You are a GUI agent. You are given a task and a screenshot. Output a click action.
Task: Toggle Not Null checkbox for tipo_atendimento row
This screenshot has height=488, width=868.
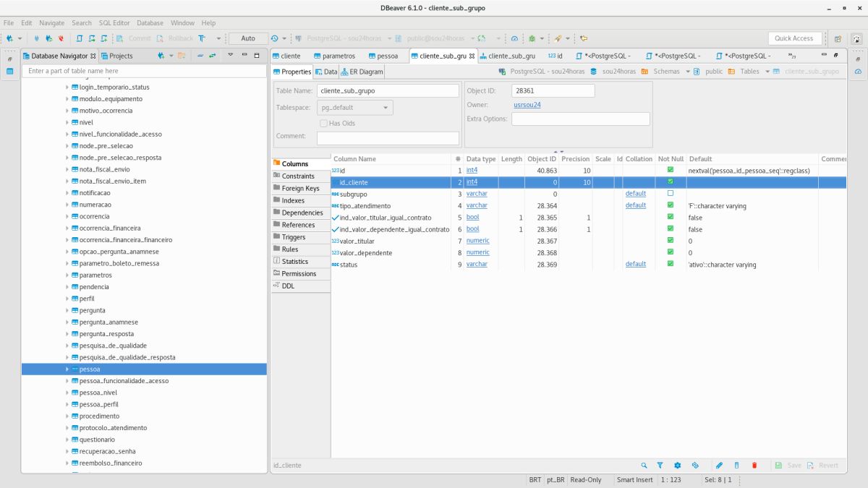click(x=670, y=205)
